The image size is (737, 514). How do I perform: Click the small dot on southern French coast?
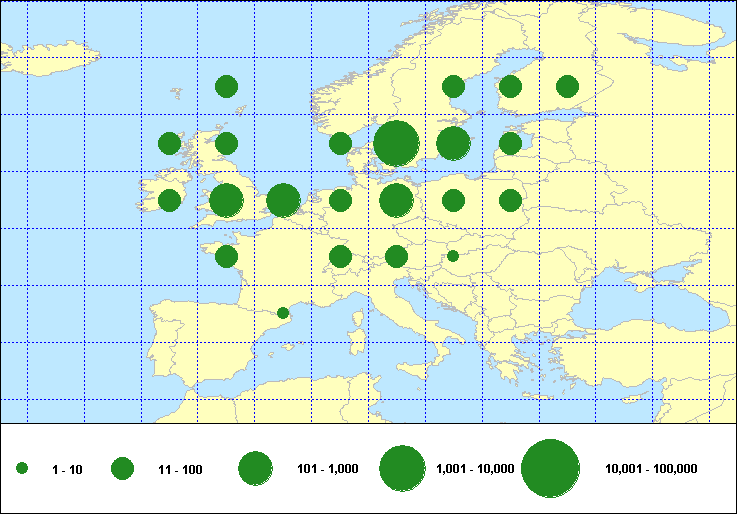click(x=283, y=313)
